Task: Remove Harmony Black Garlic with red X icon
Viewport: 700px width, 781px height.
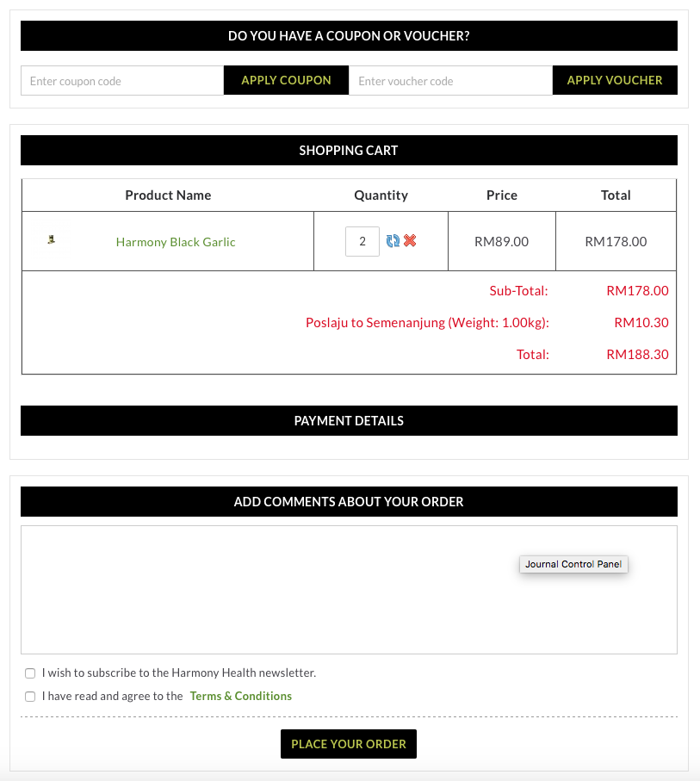Action: coord(410,241)
